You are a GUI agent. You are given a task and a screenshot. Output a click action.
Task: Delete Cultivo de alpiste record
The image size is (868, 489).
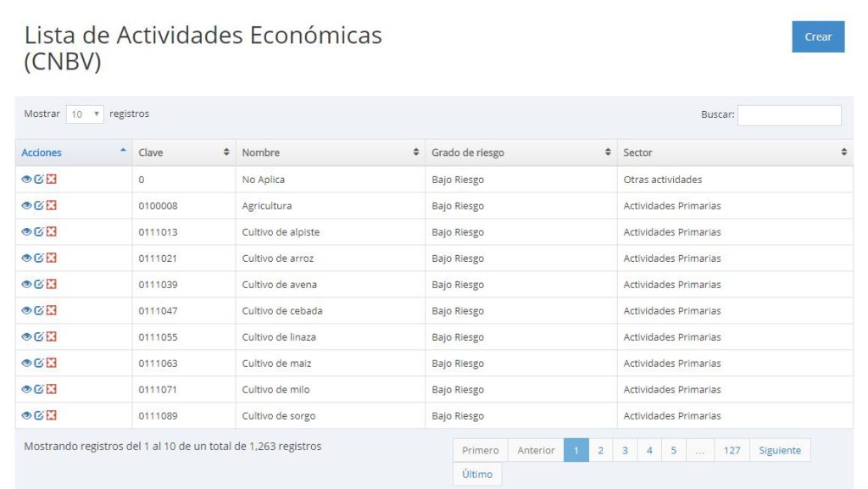(x=52, y=231)
